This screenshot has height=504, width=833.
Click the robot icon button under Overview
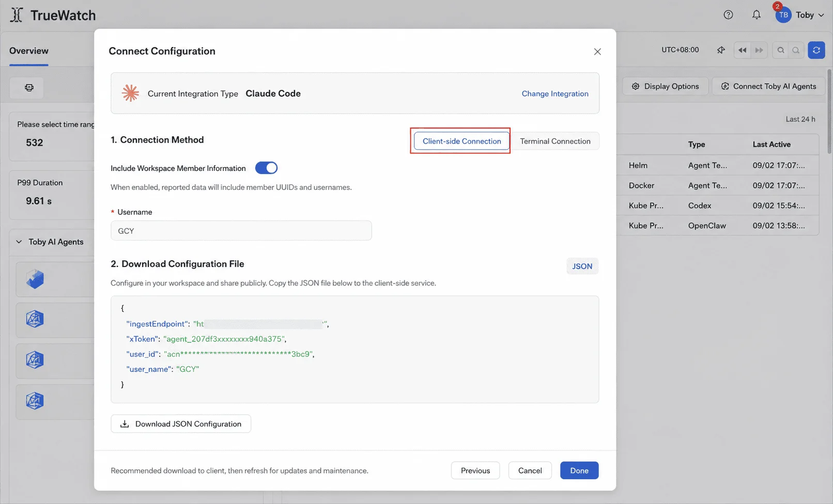coord(29,88)
